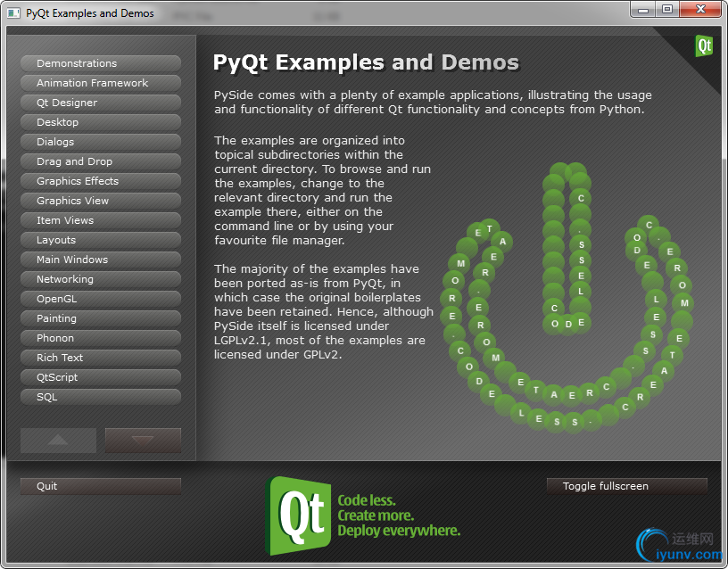Open the Desktop examples

(x=101, y=122)
